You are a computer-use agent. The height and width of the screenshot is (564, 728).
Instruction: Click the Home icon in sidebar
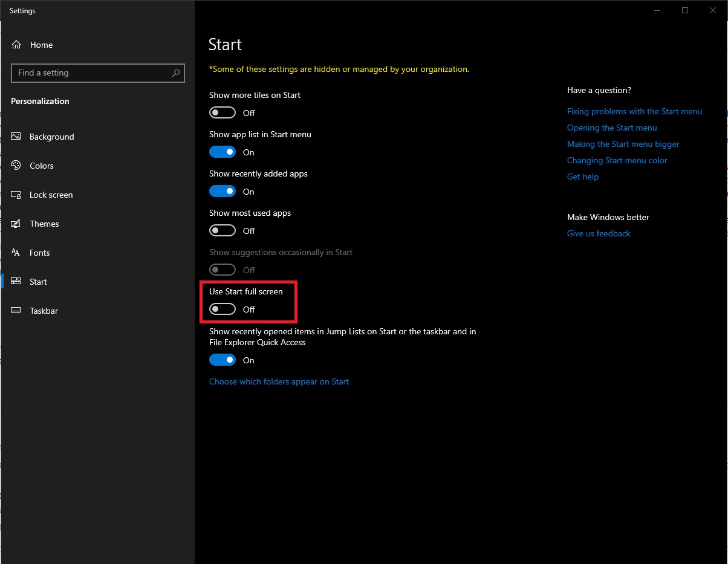click(16, 45)
